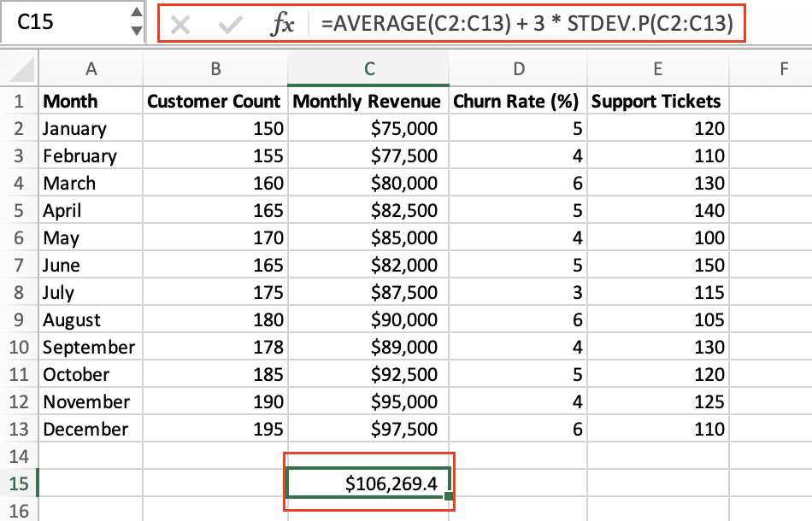Cancel the formula entry with X icon
This screenshot has width=812, height=521.
pos(180,24)
